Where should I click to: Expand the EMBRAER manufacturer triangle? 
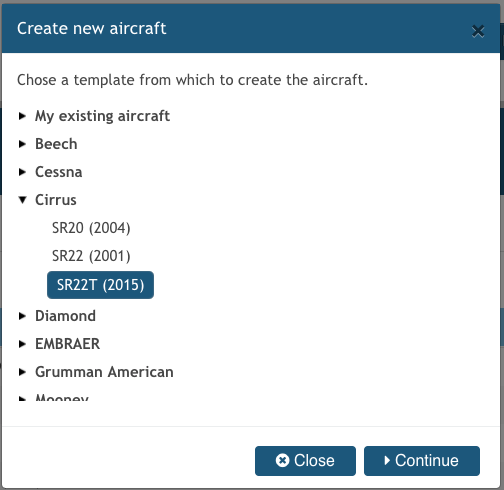22,344
